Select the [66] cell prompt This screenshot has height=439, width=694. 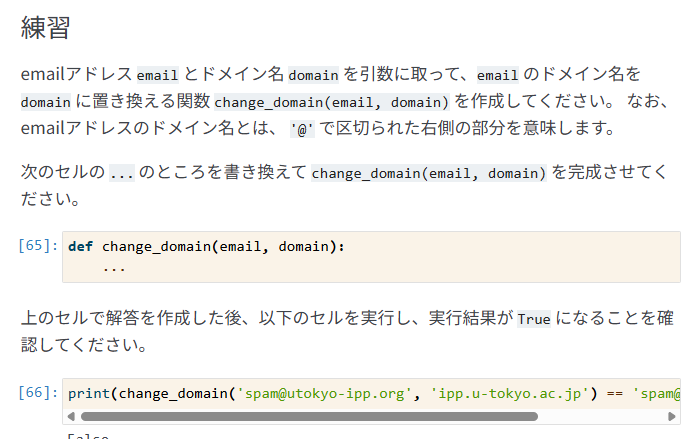click(x=38, y=393)
